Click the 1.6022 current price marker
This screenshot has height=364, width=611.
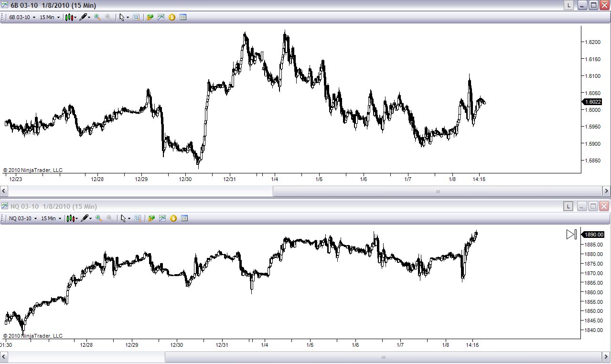593,101
